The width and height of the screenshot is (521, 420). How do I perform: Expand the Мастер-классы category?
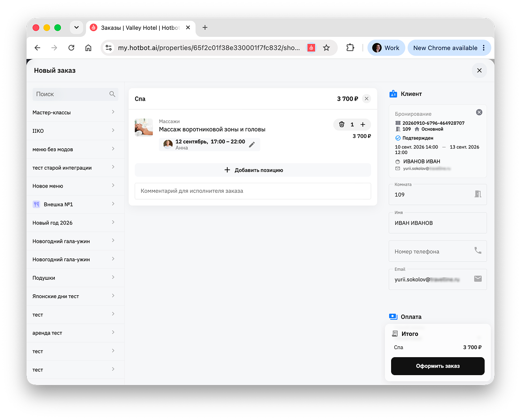tap(76, 112)
